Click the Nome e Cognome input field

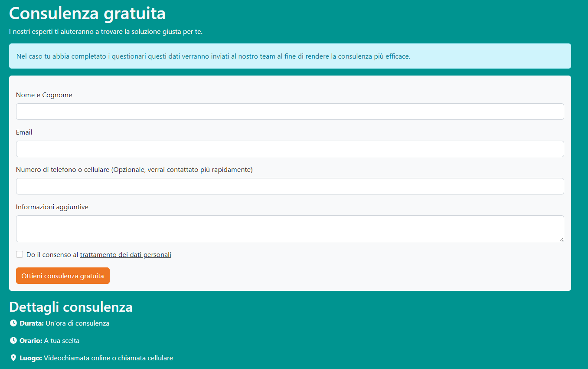coord(290,112)
